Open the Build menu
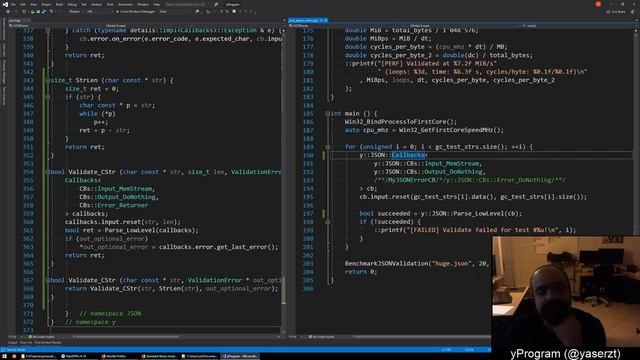The width and height of the screenshot is (640, 360). pyautogui.click(x=60, y=4)
